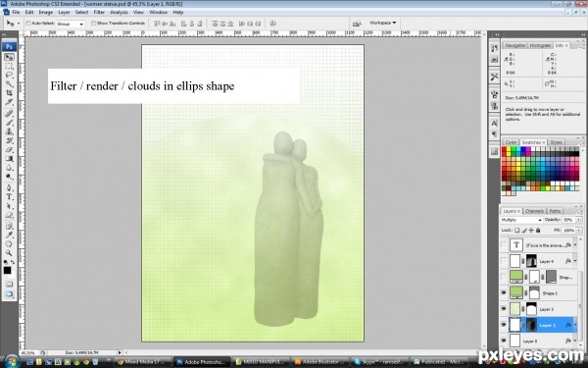588x368 pixels.
Task: Select the Gradient tool
Action: click(x=10, y=158)
